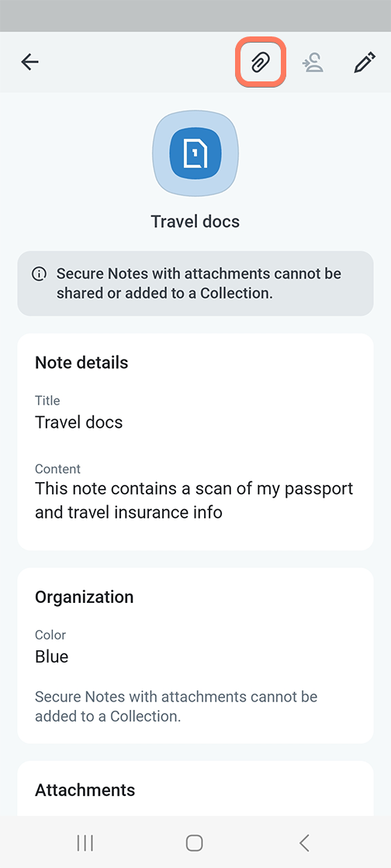391x868 pixels.
Task: Open Android recent apps button
Action: [85, 843]
